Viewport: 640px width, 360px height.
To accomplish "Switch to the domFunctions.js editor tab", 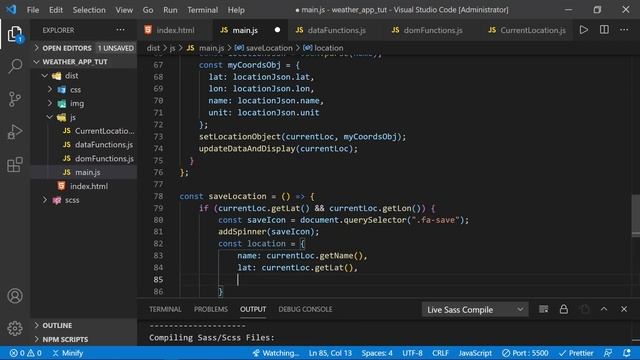I will pyautogui.click(x=433, y=30).
